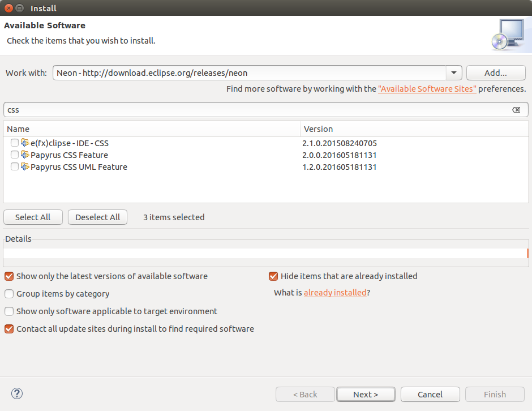Enable Group items by category
Screen dimensions: 532x411
pyautogui.click(x=9, y=294)
